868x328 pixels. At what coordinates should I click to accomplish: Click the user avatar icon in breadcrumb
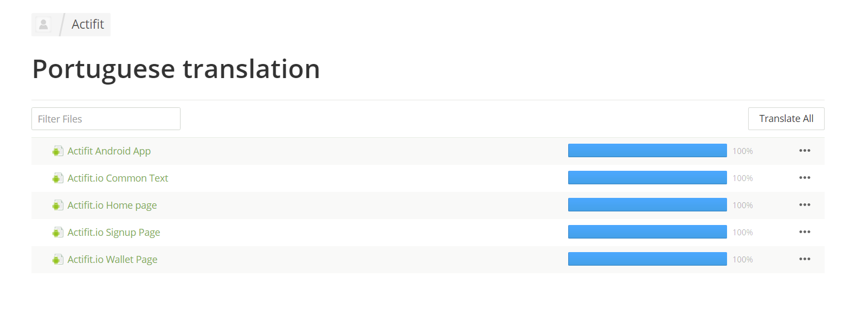pos(43,24)
